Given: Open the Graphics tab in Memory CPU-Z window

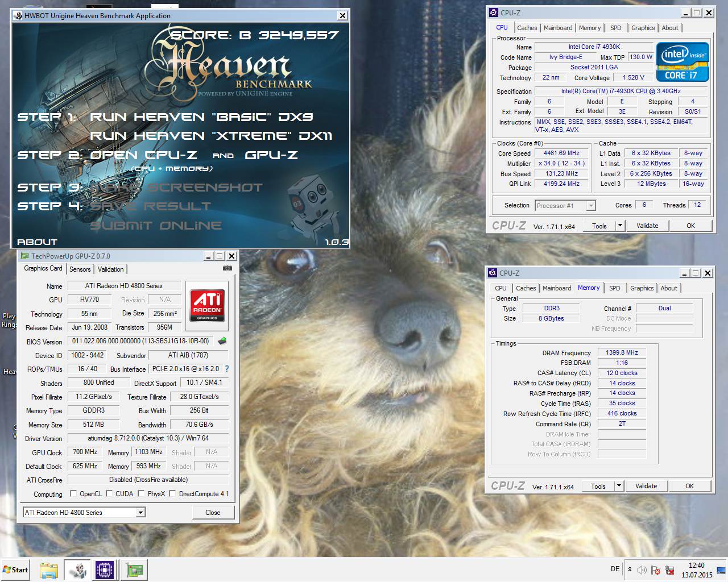Looking at the screenshot, I should coord(642,288).
